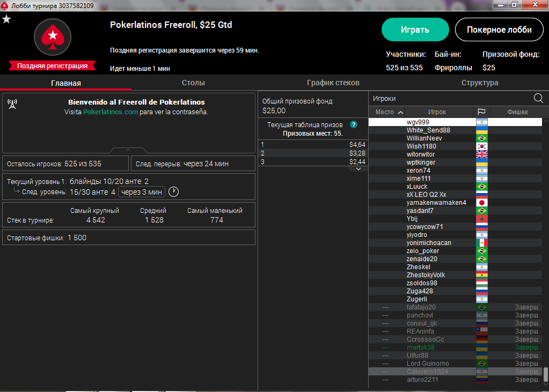Click the Morocco flag beside Ybij
This screenshot has width=549, height=392.
(482, 219)
